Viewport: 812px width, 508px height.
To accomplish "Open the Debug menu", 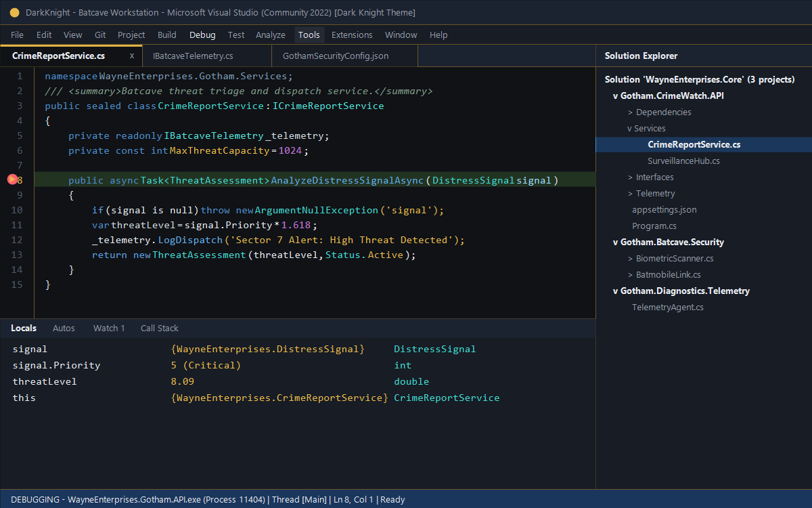I will click(x=202, y=35).
